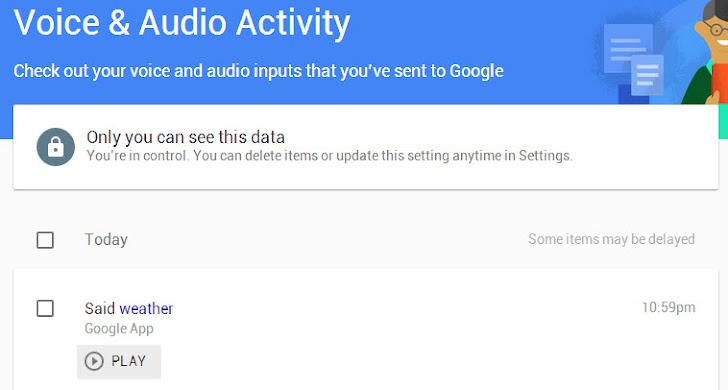This screenshot has height=390, width=728.
Task: Click the PLAY text label
Action: click(x=129, y=361)
